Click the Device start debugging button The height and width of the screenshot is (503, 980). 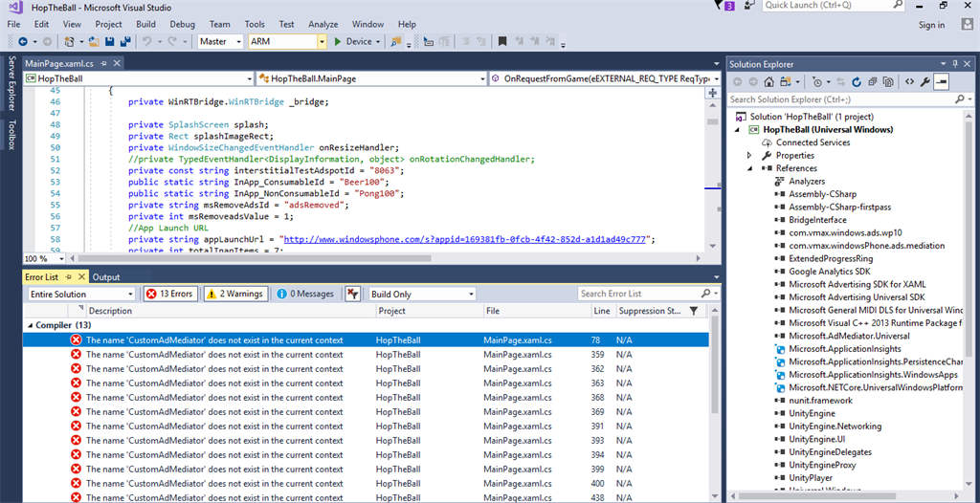pos(352,41)
